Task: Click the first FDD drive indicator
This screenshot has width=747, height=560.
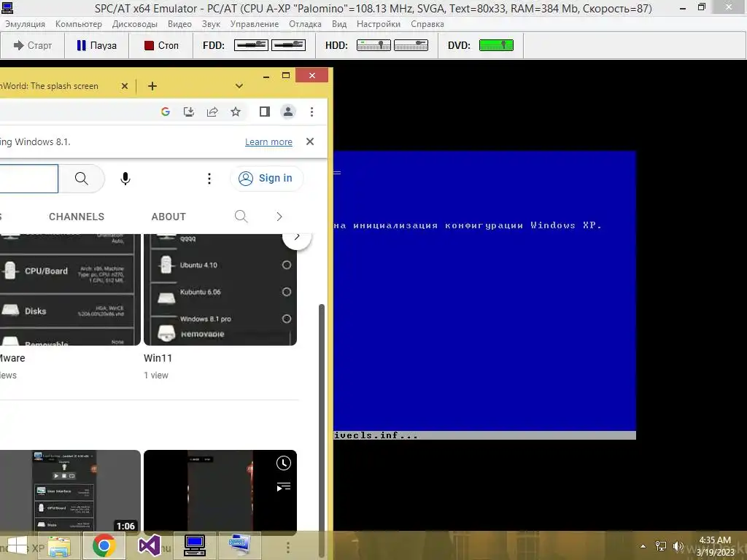Action: [x=251, y=45]
